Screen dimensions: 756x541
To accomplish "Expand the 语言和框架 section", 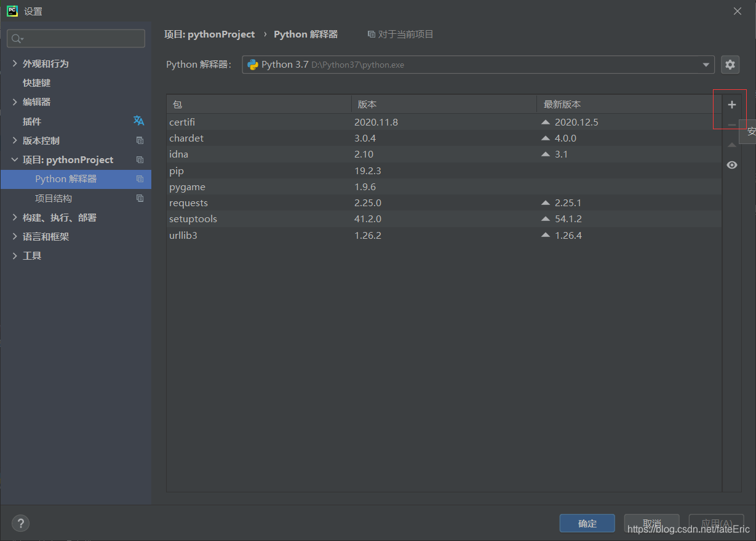I will 15,236.
